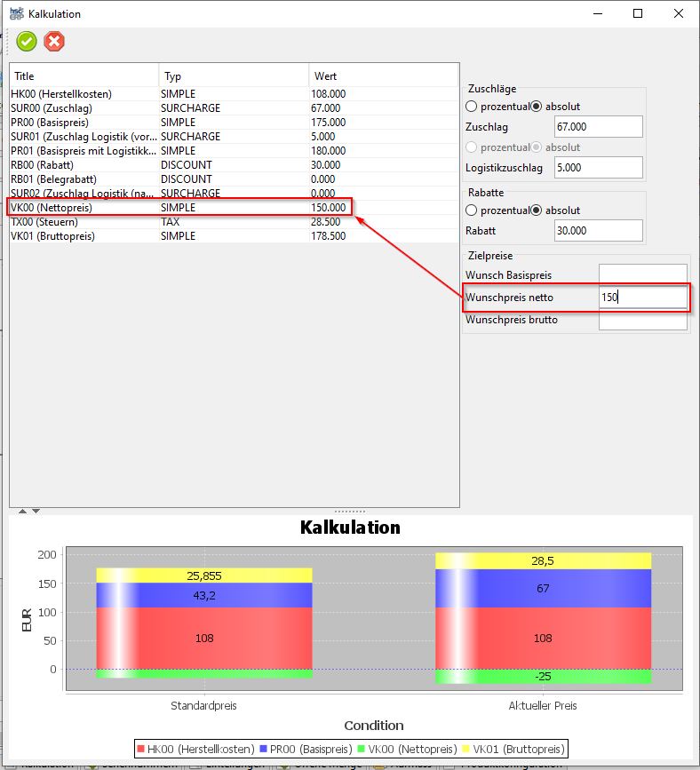Click the yellow VK01 Bruttopreis legend swatch
The image size is (700, 770).
click(x=467, y=749)
